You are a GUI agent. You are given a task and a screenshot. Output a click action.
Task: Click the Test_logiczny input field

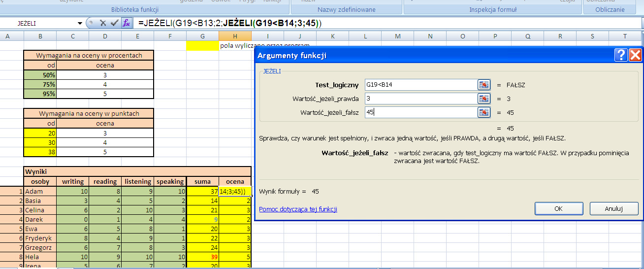point(421,85)
